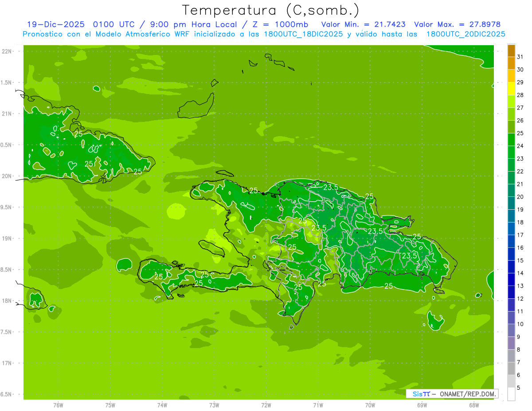Pick the gray band between 6 and 7
Viewport: 532px width, 411px height.
[511, 368]
